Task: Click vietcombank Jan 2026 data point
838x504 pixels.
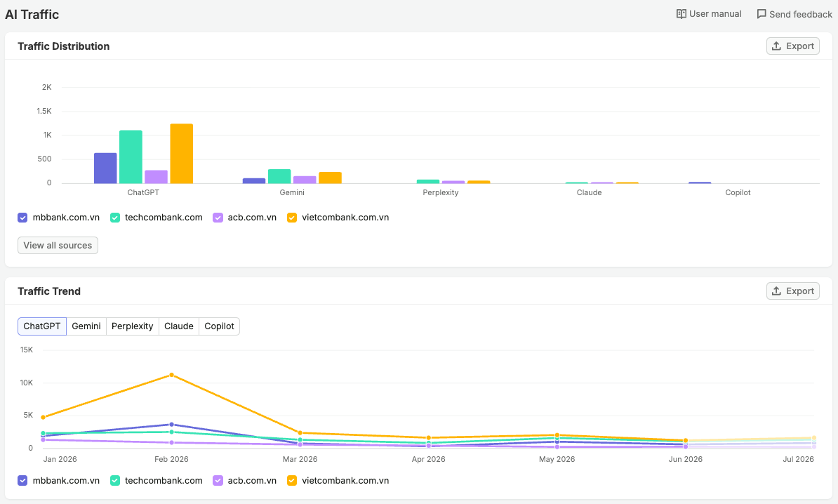Action: click(x=44, y=417)
